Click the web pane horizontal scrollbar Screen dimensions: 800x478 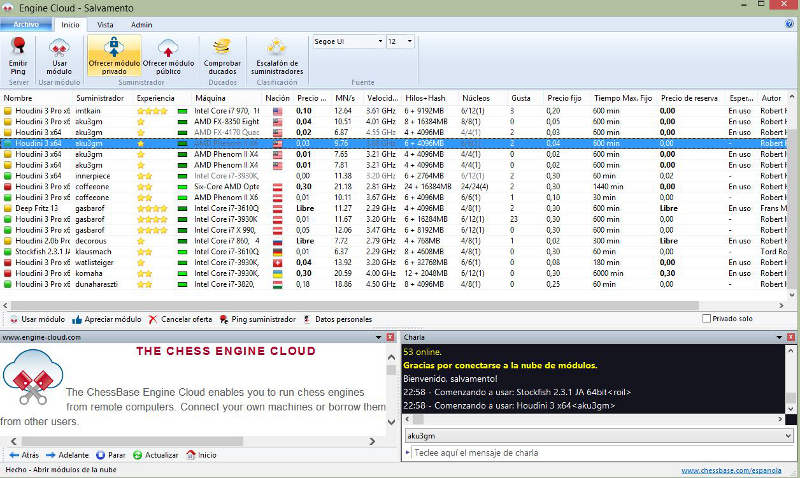pyautogui.click(x=133, y=441)
